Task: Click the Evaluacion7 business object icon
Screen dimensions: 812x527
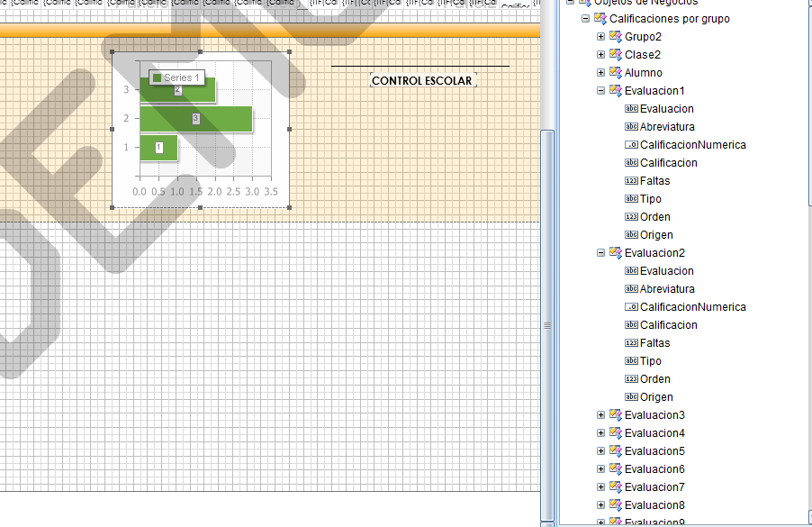Action: pos(616,487)
